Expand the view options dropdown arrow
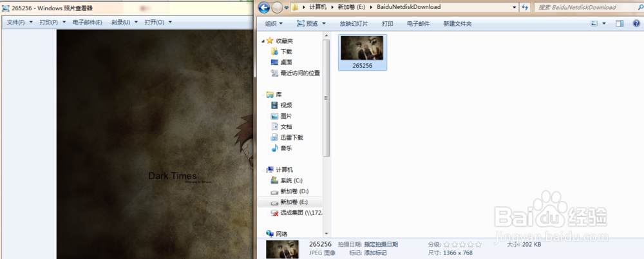 coord(604,24)
